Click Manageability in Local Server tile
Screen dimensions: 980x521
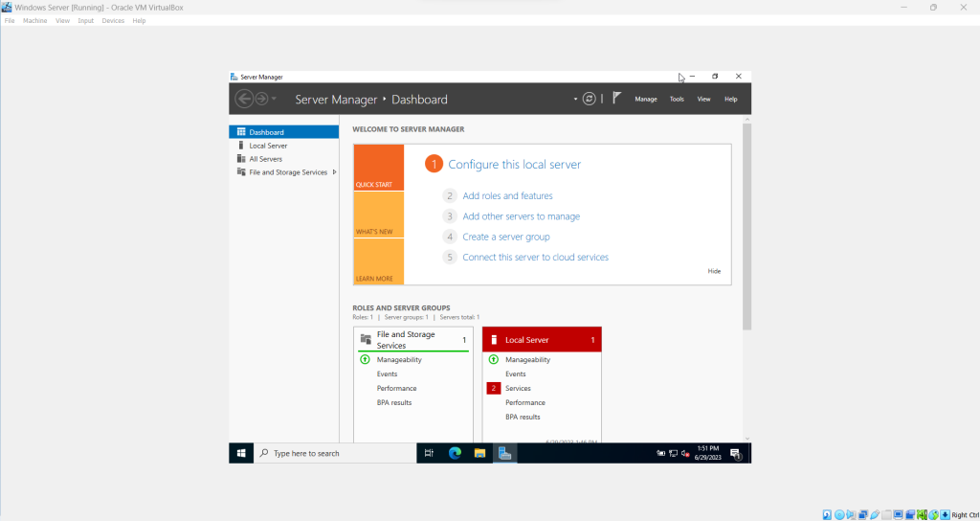tap(527, 360)
